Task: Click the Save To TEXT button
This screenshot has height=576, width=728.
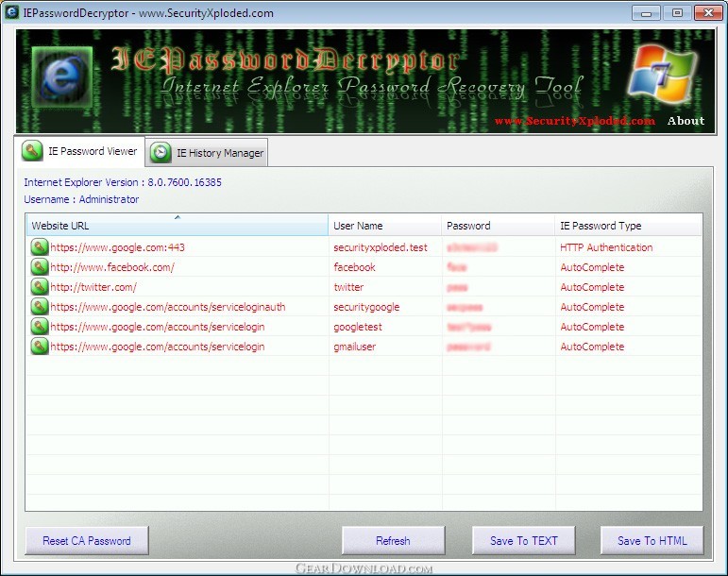Action: 524,541
